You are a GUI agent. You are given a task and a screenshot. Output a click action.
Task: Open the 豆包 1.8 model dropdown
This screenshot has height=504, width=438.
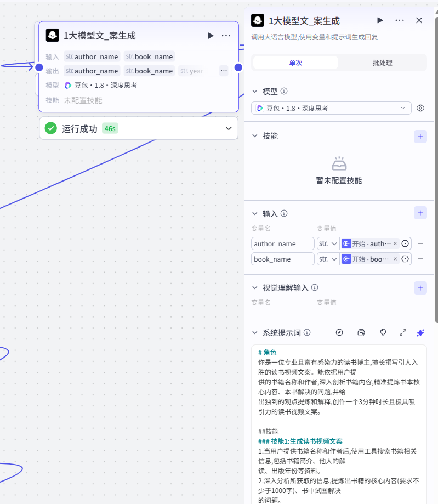(331, 109)
